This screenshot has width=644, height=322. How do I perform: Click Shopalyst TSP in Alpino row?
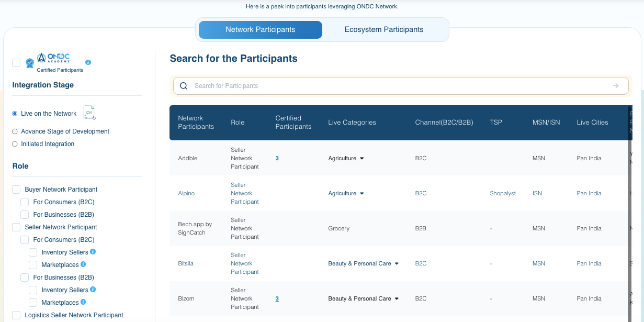pos(503,193)
